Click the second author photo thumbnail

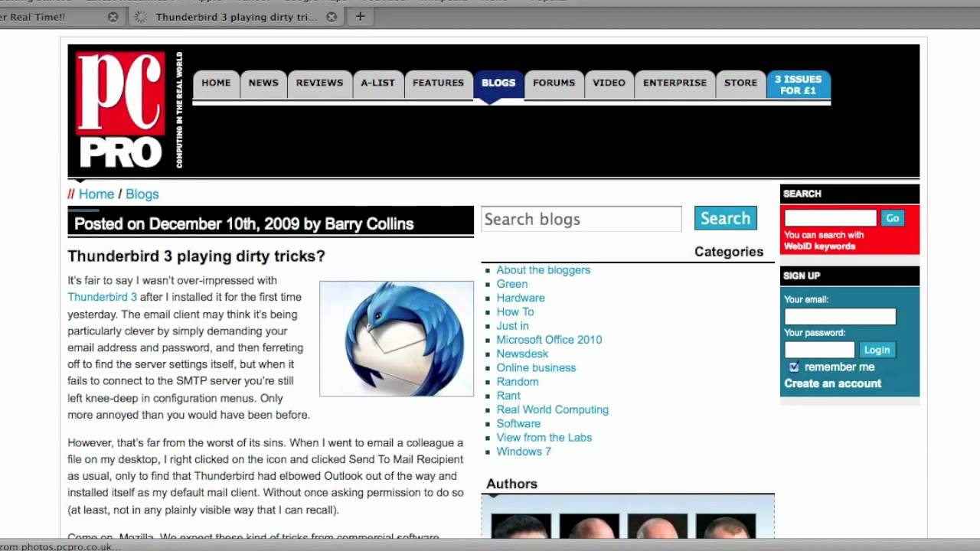tap(589, 527)
